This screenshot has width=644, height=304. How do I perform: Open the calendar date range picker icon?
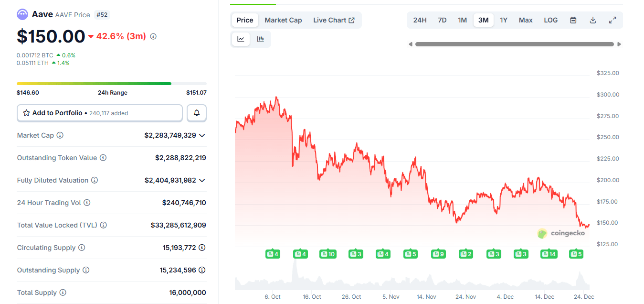click(572, 20)
